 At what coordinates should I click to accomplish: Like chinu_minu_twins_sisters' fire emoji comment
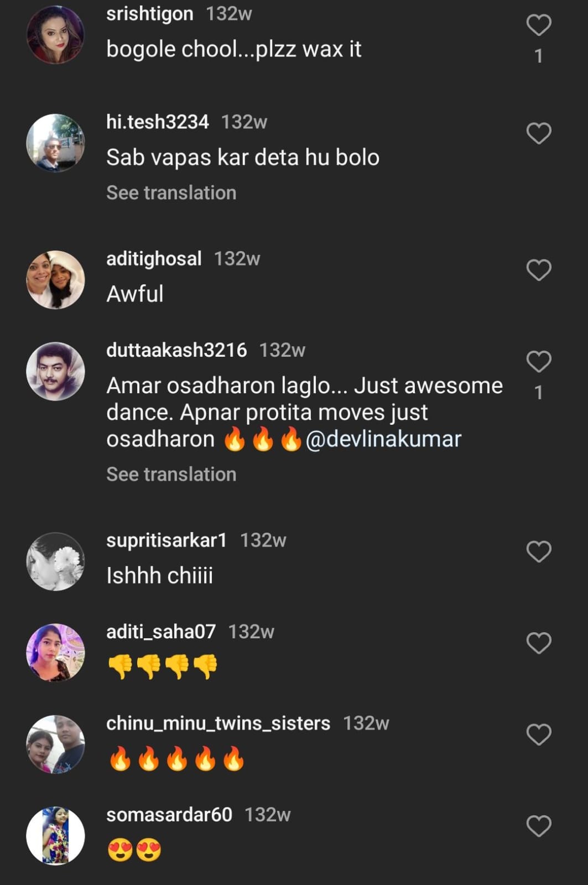[x=538, y=735]
